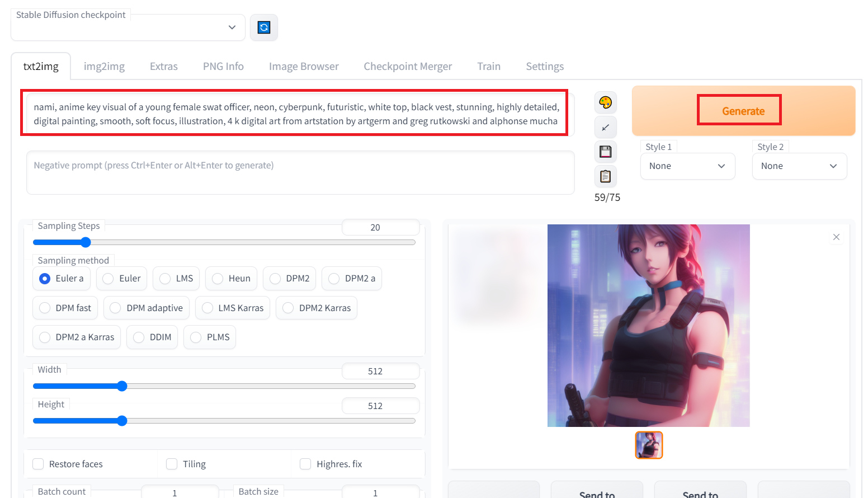Viewport: 868px width, 498px height.
Task: Switch to the img2img tab
Action: coord(104,66)
